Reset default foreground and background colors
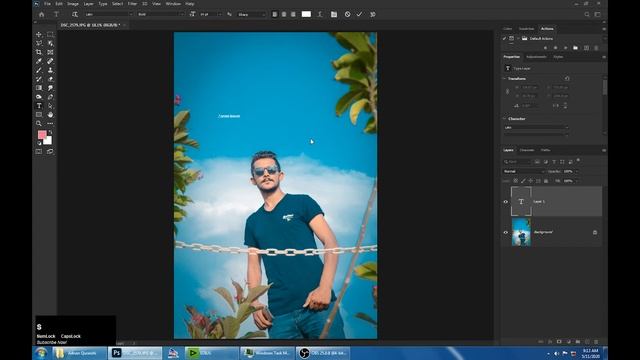The image size is (640, 360). (x=39, y=143)
